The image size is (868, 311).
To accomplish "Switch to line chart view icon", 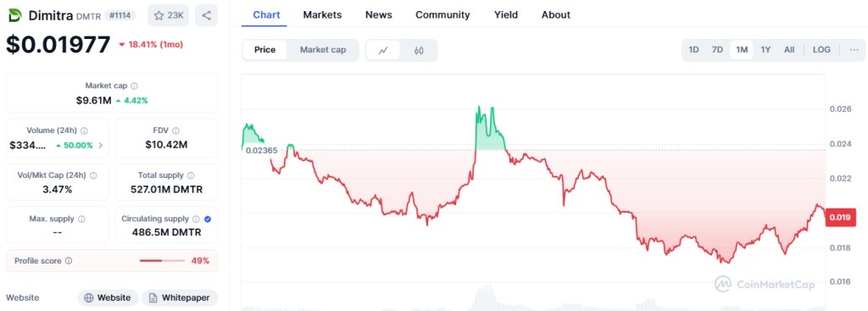I will click(383, 50).
